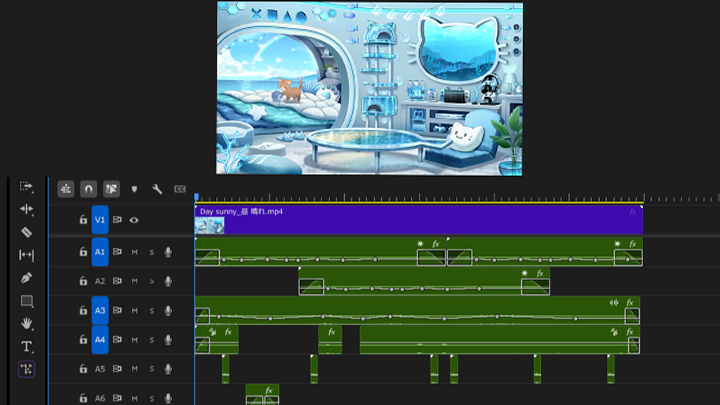720x405 pixels.
Task: Click the playhead at timeline start
Action: [x=197, y=197]
